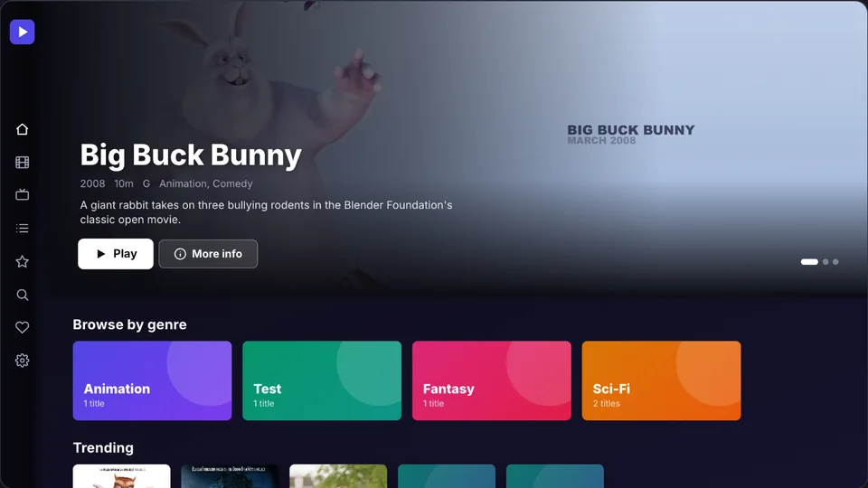Open the list icon in sidebar

click(22, 228)
